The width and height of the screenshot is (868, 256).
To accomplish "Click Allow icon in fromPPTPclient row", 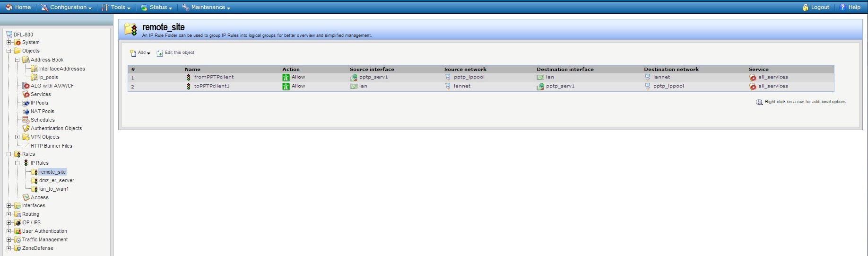I will click(286, 77).
